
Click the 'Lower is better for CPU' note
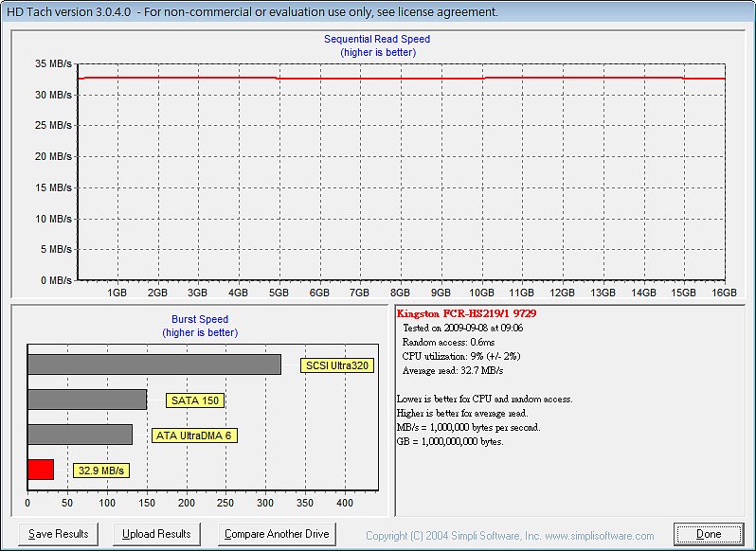[484, 400]
